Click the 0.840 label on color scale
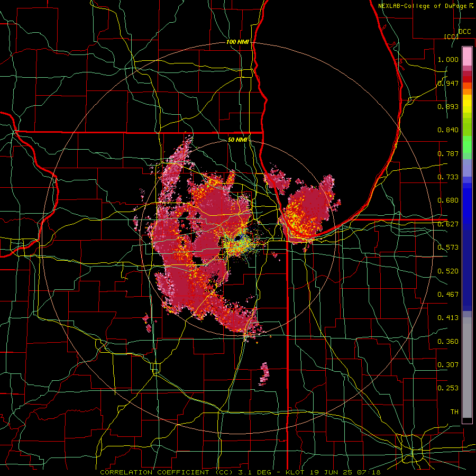476x476 pixels. (448, 130)
